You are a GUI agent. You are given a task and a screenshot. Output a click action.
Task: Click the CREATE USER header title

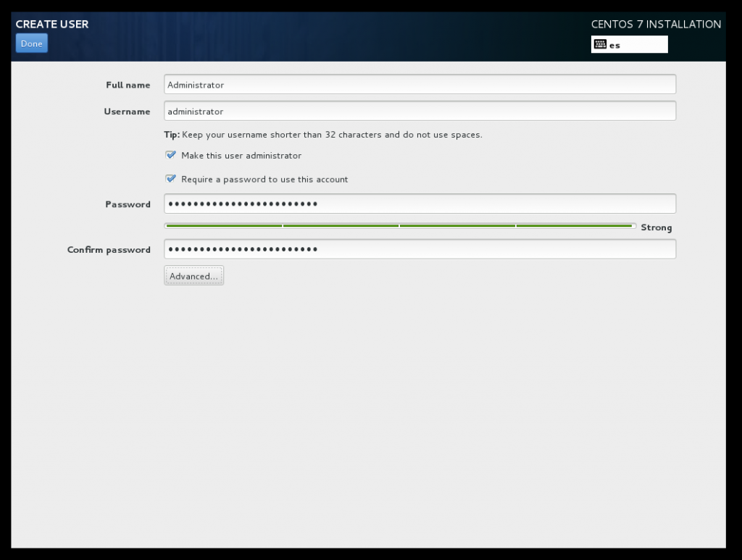[x=51, y=24]
